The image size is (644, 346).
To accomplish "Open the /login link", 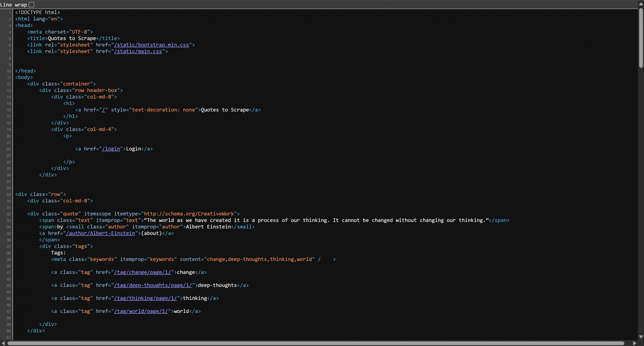I will 111,149.
